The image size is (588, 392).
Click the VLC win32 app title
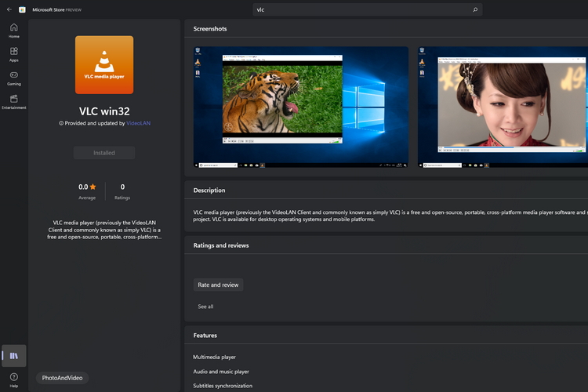pyautogui.click(x=104, y=111)
